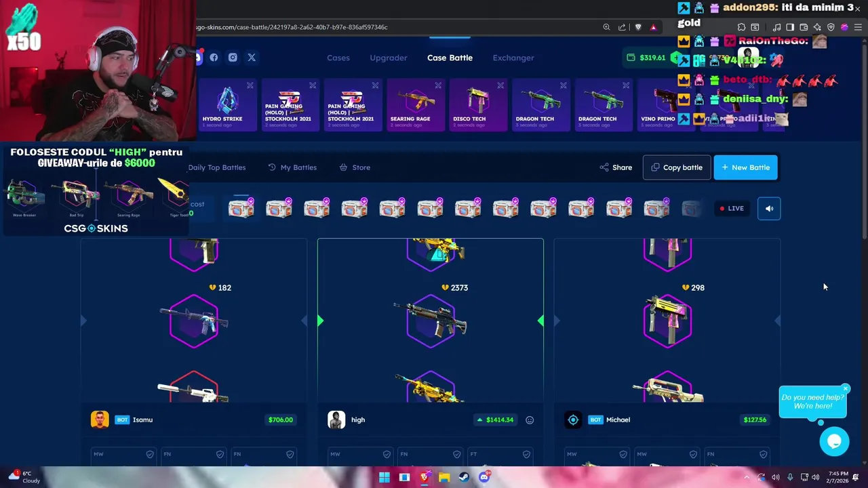Switch to the Upgrader tab
The height and width of the screenshot is (488, 868).
pyautogui.click(x=389, y=58)
